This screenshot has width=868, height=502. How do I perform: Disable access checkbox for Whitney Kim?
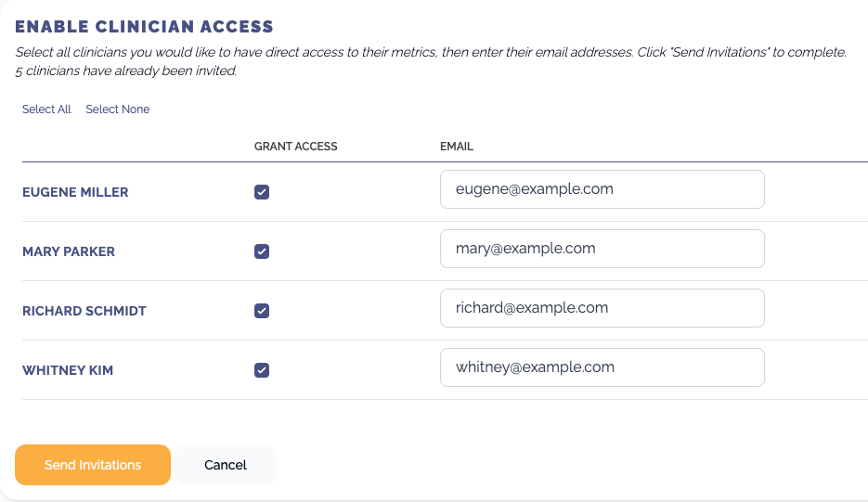[262, 369]
